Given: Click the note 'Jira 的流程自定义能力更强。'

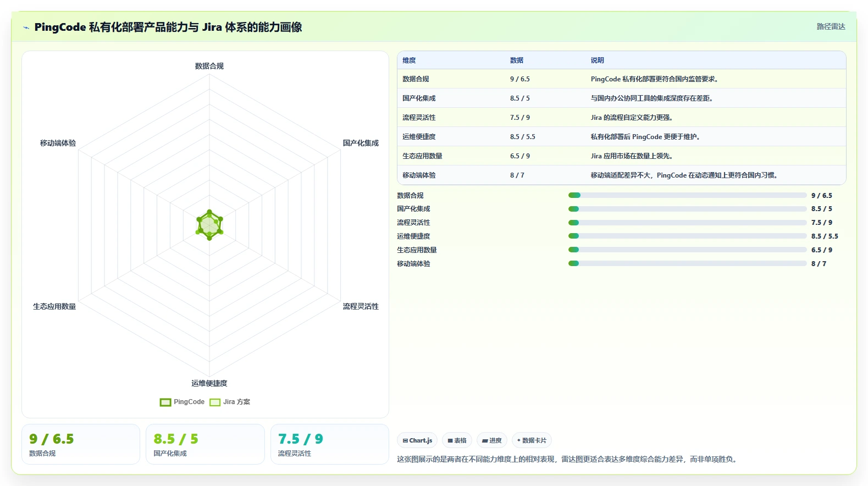Looking at the screenshot, I should tap(632, 118).
